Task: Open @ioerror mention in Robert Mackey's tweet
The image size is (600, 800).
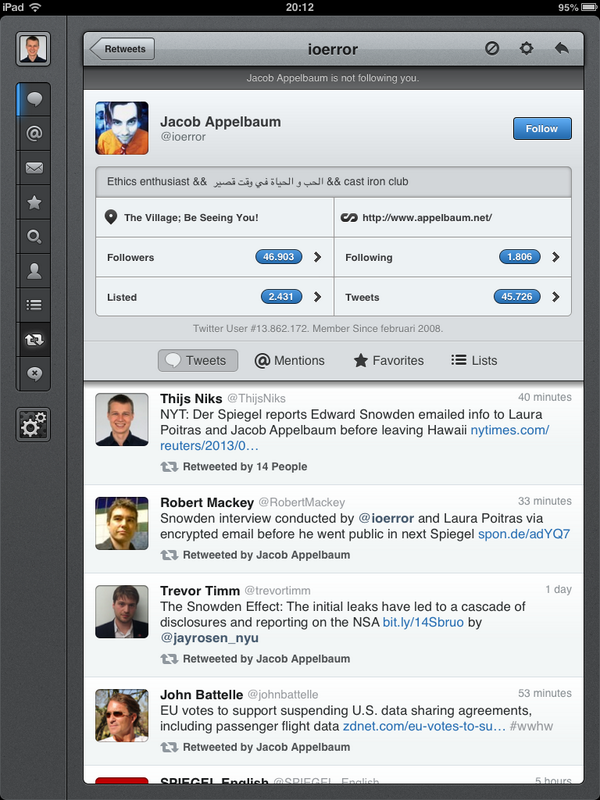Action: (386, 518)
